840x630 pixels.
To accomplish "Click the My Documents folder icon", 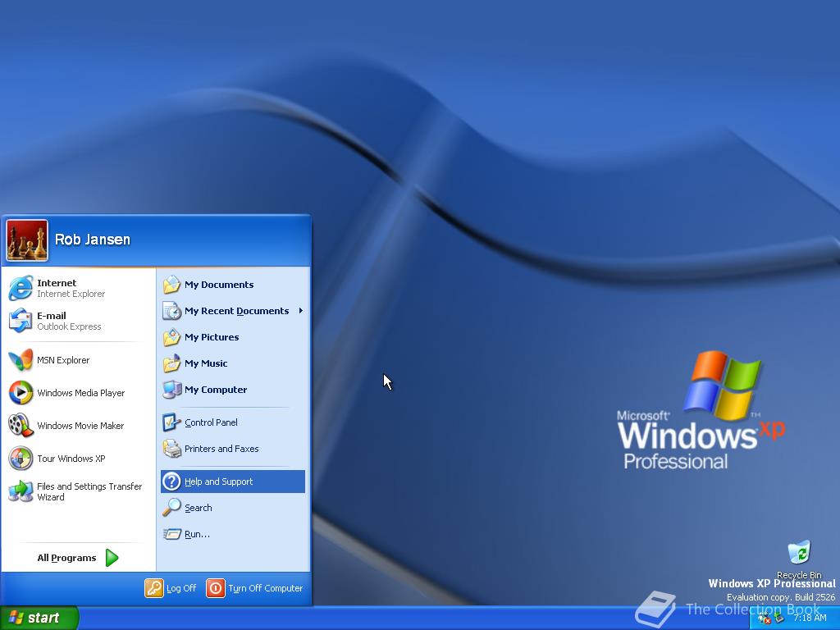I will point(171,285).
